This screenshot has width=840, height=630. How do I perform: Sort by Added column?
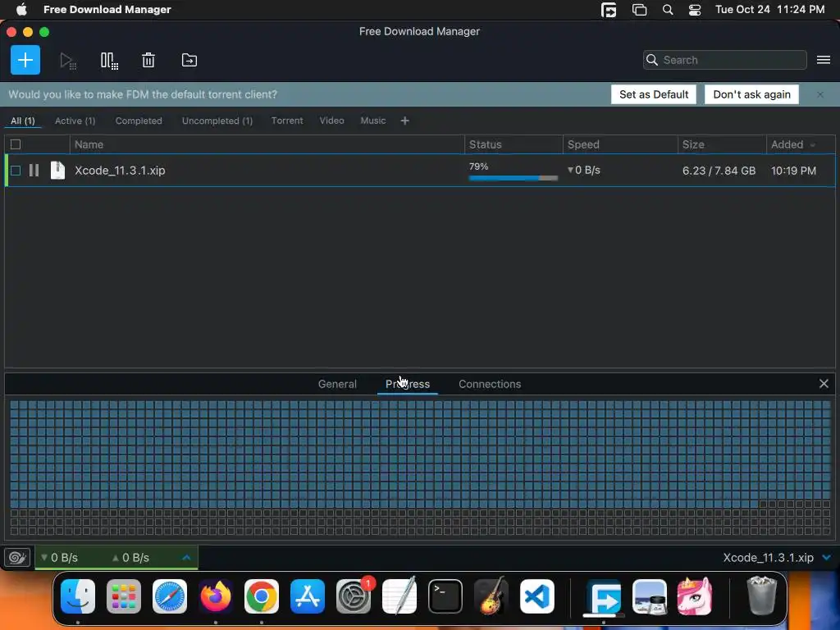793,144
